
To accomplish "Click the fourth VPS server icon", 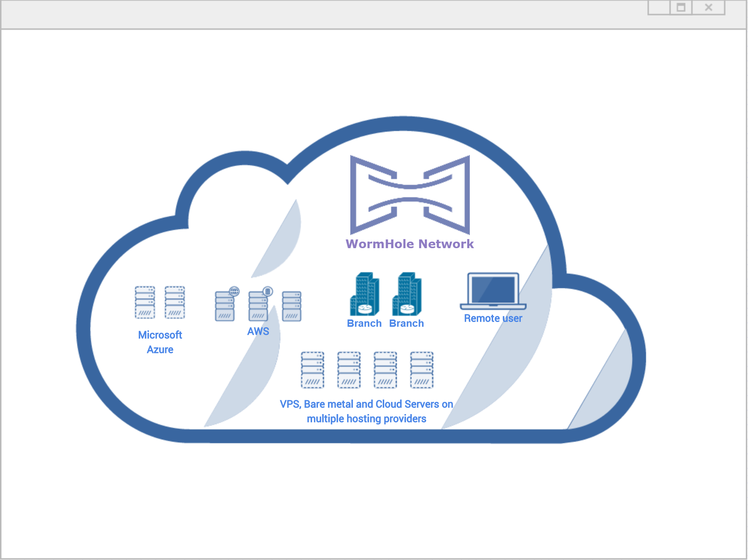I will click(422, 370).
